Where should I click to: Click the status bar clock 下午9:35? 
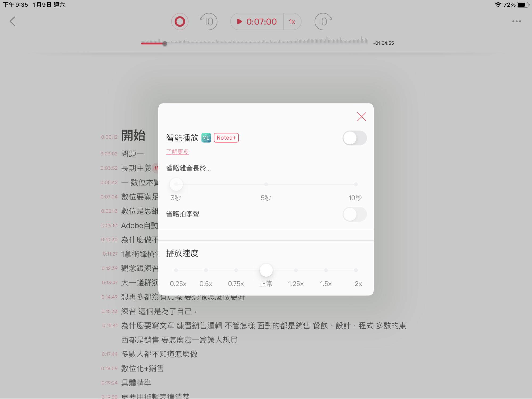point(15,5)
